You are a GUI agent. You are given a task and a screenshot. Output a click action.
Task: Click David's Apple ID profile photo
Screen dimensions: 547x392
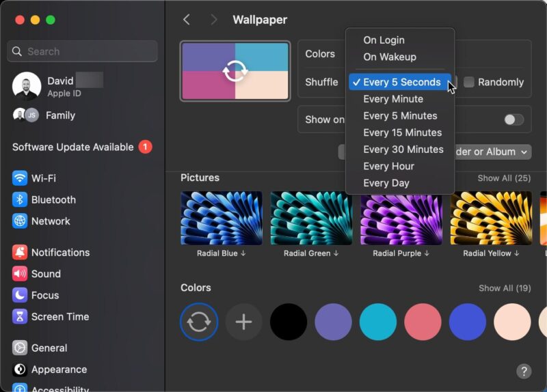click(27, 86)
